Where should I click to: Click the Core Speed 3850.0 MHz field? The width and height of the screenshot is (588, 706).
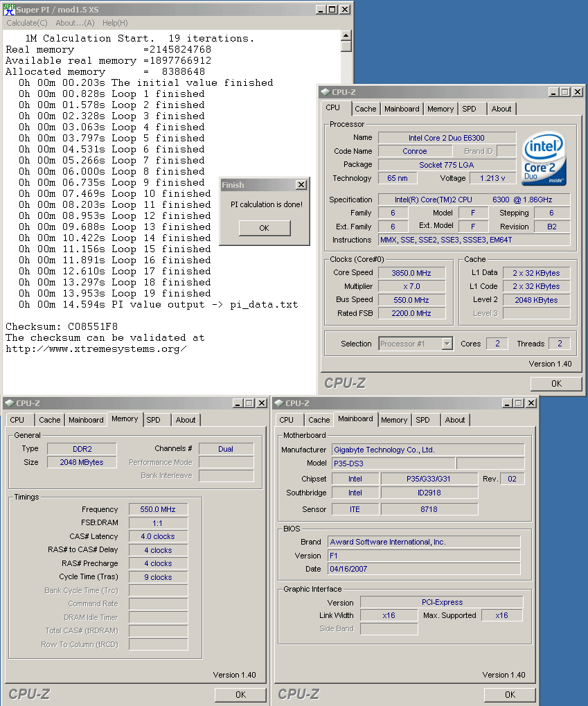(x=412, y=272)
